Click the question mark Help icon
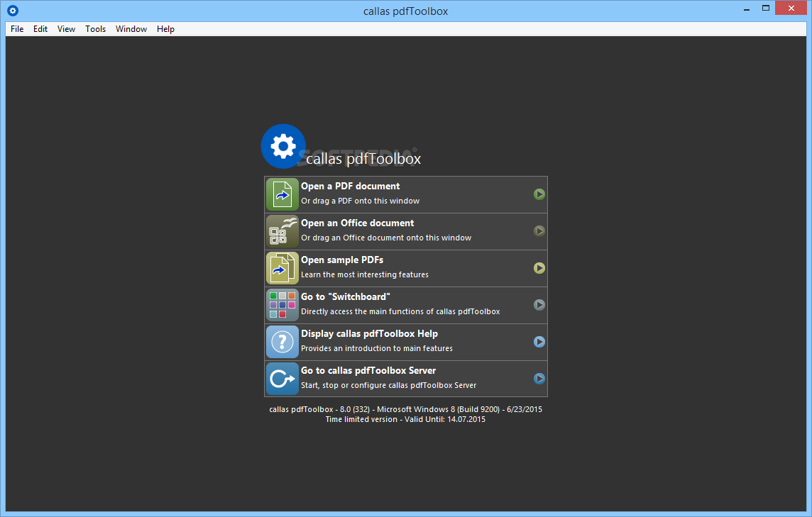This screenshot has width=812, height=517. [x=282, y=342]
